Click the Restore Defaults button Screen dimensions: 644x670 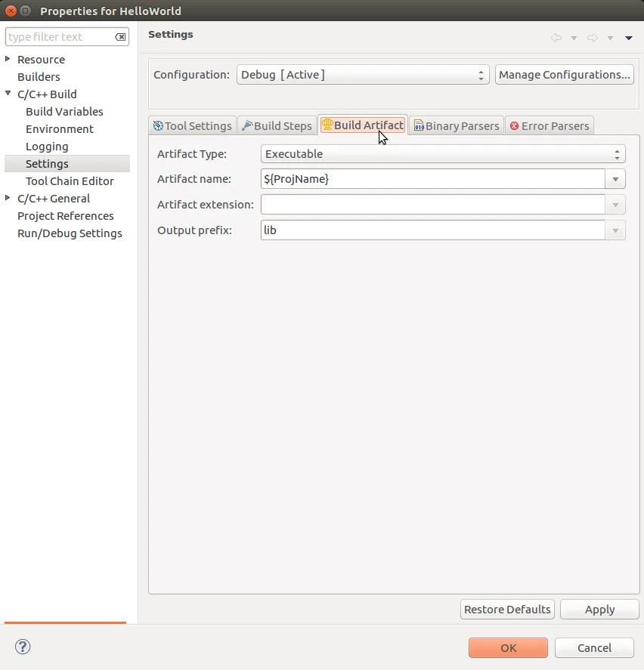(507, 610)
